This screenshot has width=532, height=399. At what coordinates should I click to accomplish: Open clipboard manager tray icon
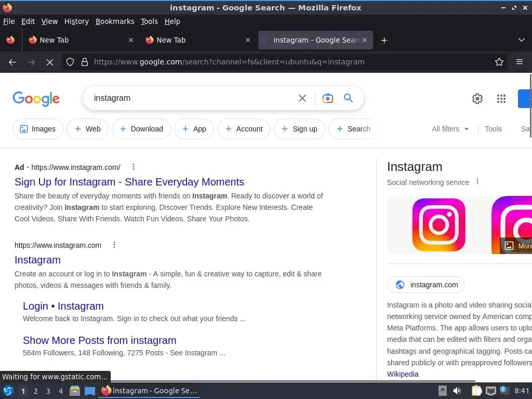tap(476, 391)
